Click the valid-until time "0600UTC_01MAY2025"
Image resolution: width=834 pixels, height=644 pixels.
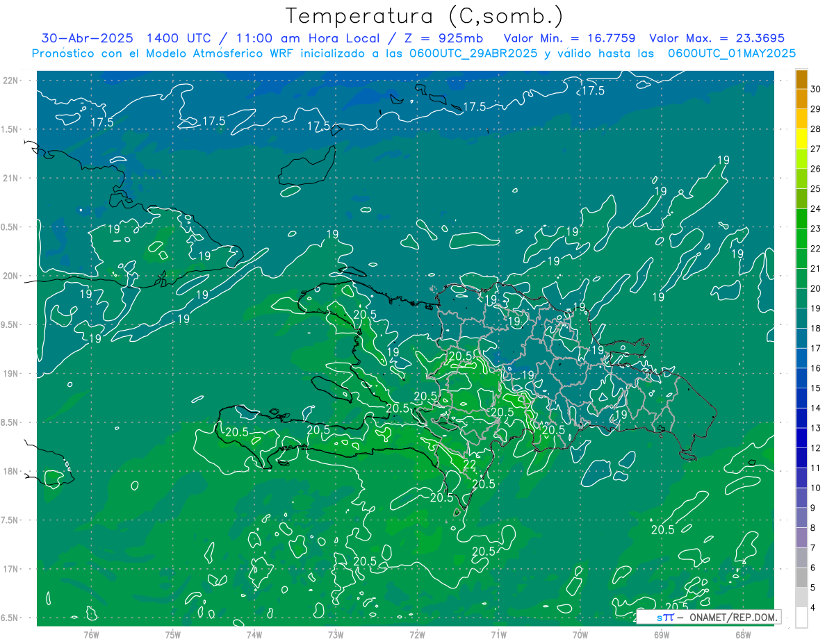(731, 53)
